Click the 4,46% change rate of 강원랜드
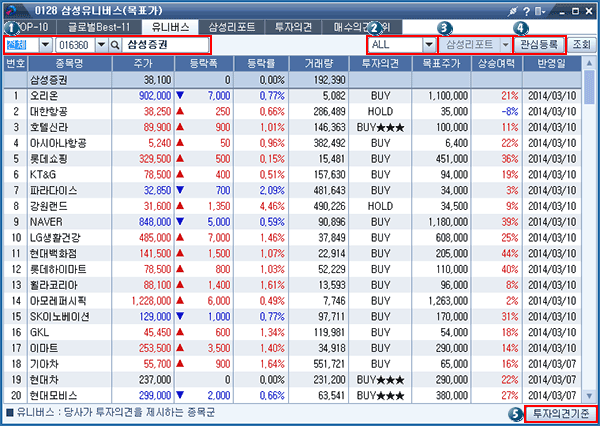Image resolution: width=600 pixels, height=426 pixels. point(272,206)
